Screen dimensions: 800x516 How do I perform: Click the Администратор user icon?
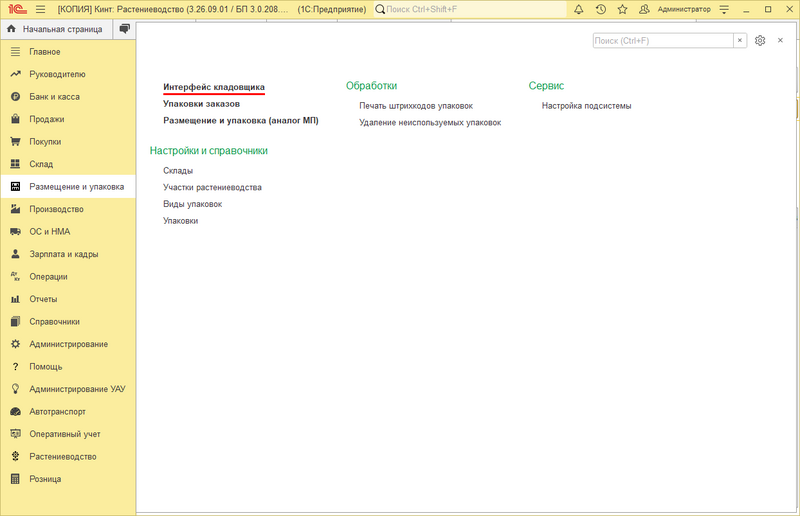(644, 9)
